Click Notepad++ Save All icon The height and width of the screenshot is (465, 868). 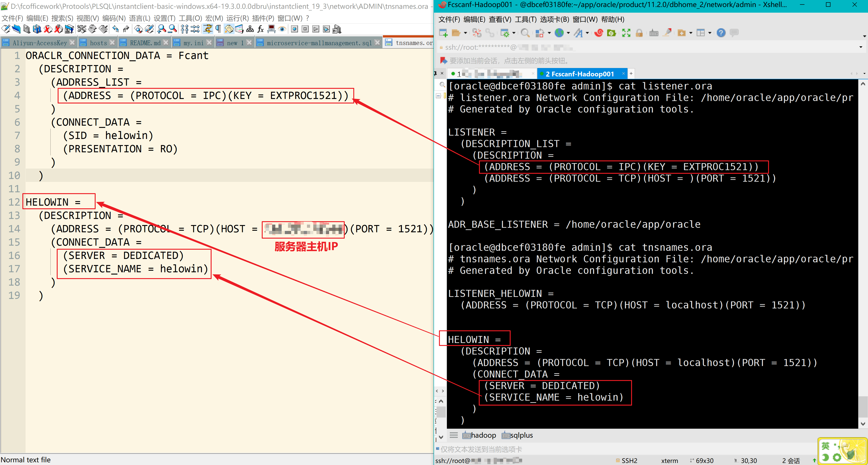pos(37,29)
